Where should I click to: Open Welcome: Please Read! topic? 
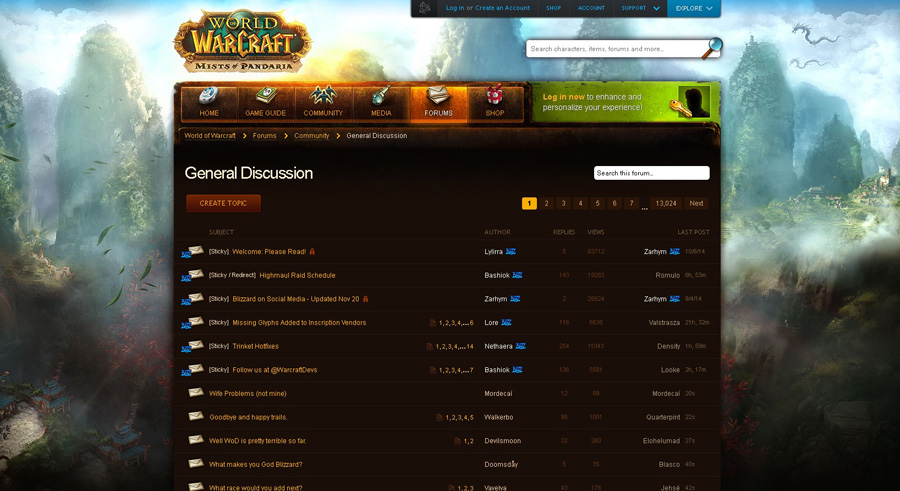tap(269, 252)
